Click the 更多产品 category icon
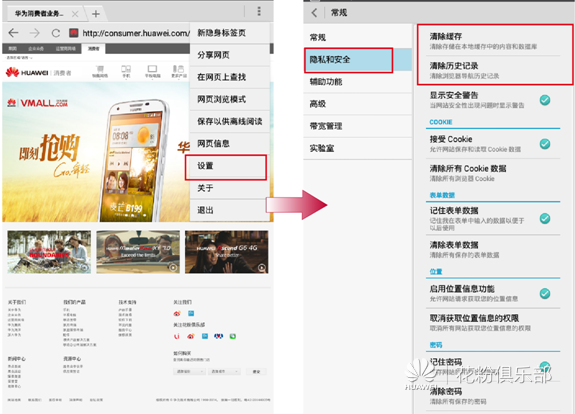Screen dimensions: 575x414 click(x=179, y=71)
